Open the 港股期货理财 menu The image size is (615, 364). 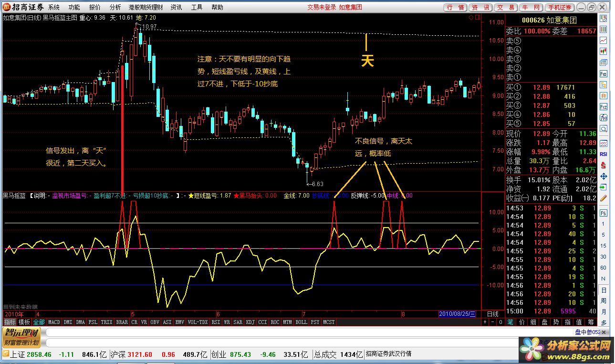pyautogui.click(x=146, y=7)
